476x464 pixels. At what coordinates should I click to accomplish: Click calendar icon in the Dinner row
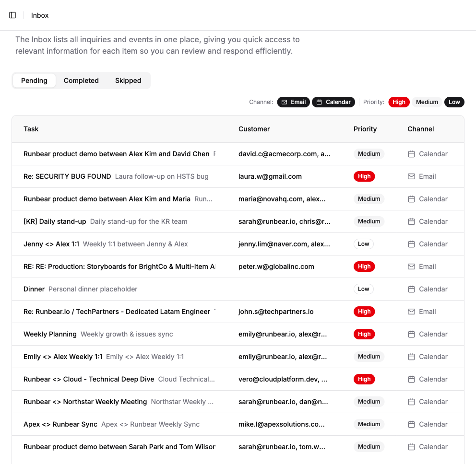(x=411, y=289)
